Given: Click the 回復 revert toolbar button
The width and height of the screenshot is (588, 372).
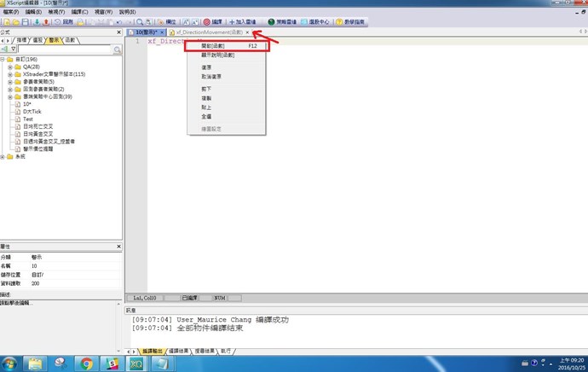Looking at the screenshot, I should (x=64, y=22).
